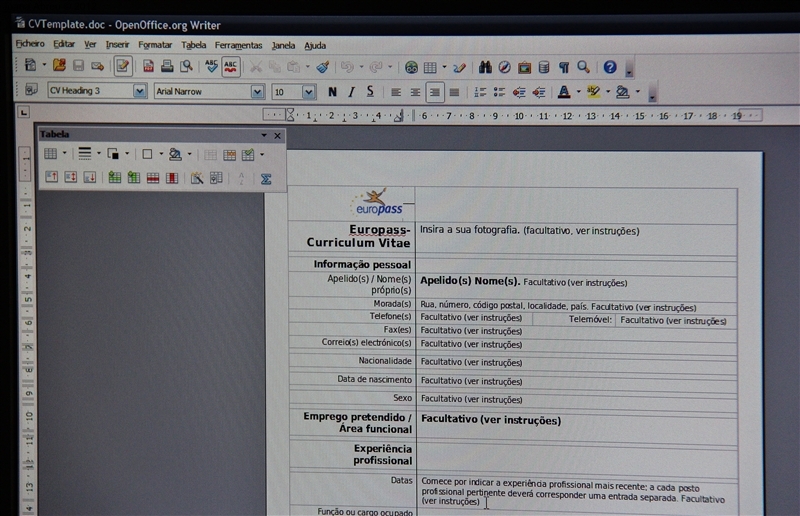The image size is (800, 516).
Task: Close the Tabela floating toolbar
Action: click(277, 136)
